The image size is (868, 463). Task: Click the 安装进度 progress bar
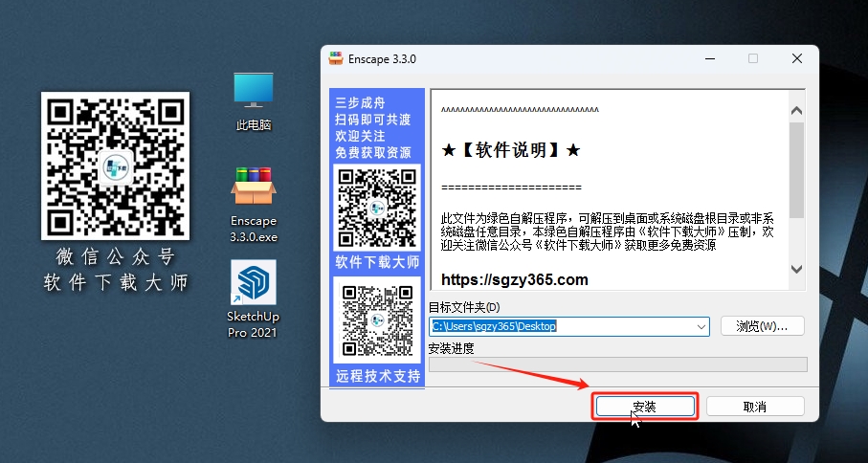pos(618,364)
